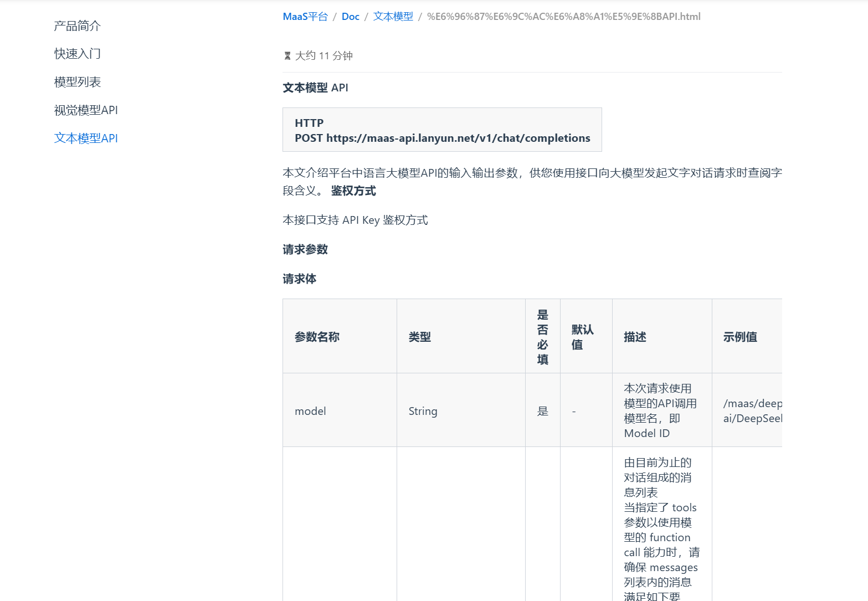Open 产品简介 in the sidebar
The width and height of the screenshot is (868, 601).
(76, 25)
